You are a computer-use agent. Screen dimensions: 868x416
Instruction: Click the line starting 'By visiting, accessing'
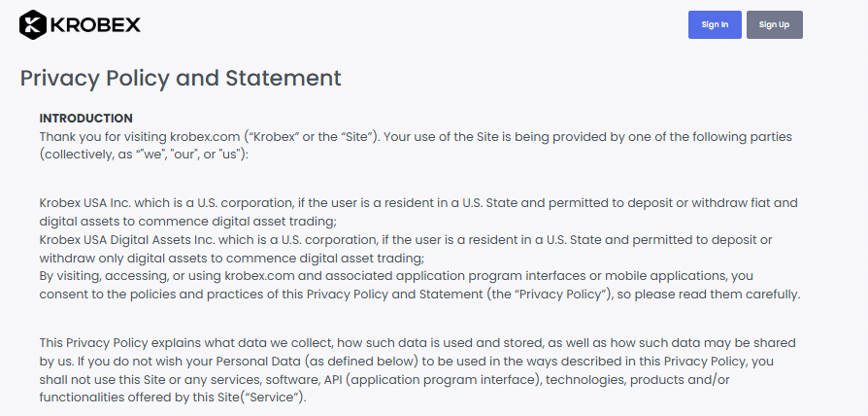click(396, 275)
